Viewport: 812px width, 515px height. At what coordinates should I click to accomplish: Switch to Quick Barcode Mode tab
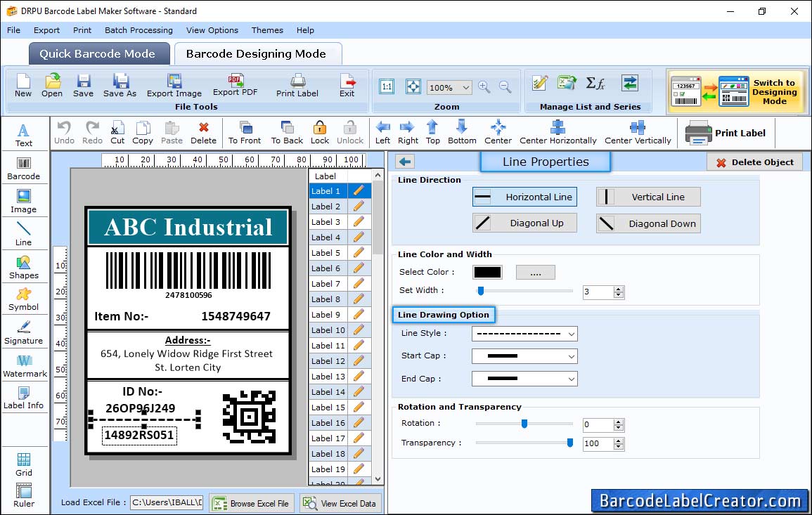[x=99, y=54]
